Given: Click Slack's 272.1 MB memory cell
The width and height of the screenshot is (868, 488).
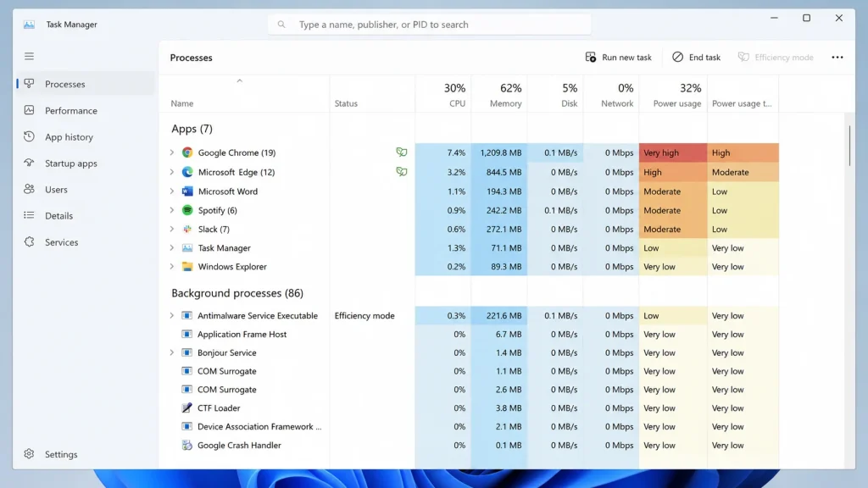Looking at the screenshot, I should [x=499, y=229].
